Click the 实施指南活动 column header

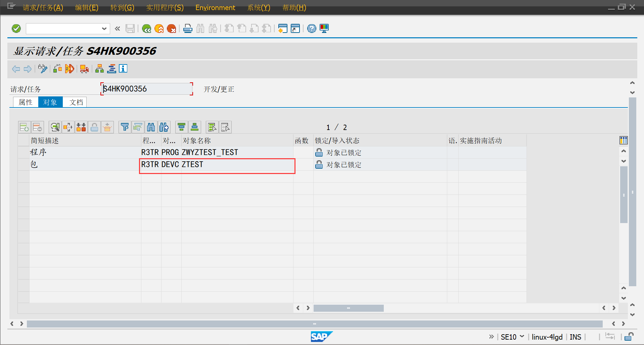[492, 140]
